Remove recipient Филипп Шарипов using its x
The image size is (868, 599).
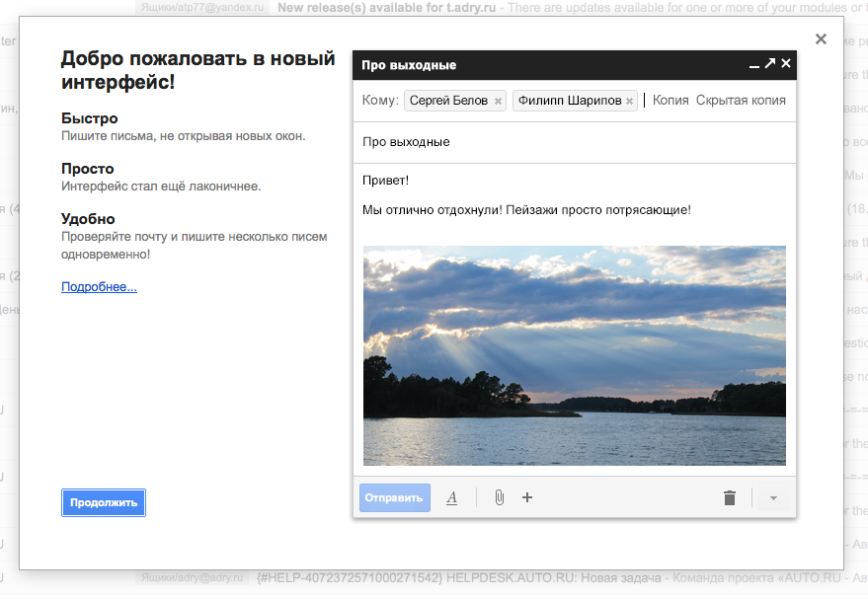pos(629,101)
